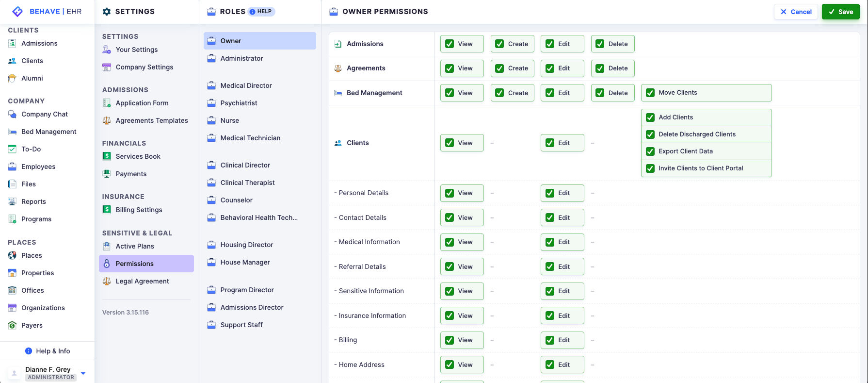Select the Medical Director role
This screenshot has height=383, width=868.
click(x=246, y=85)
